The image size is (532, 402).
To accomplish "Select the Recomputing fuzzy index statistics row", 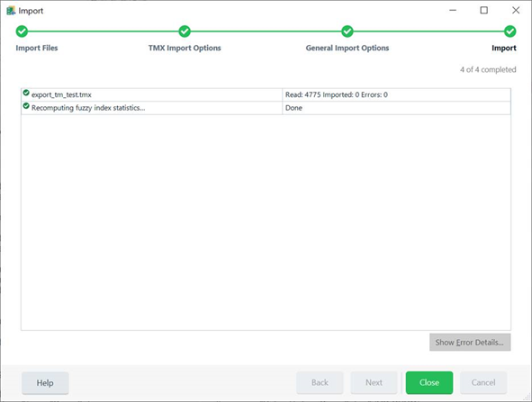I will pyautogui.click(x=266, y=108).
